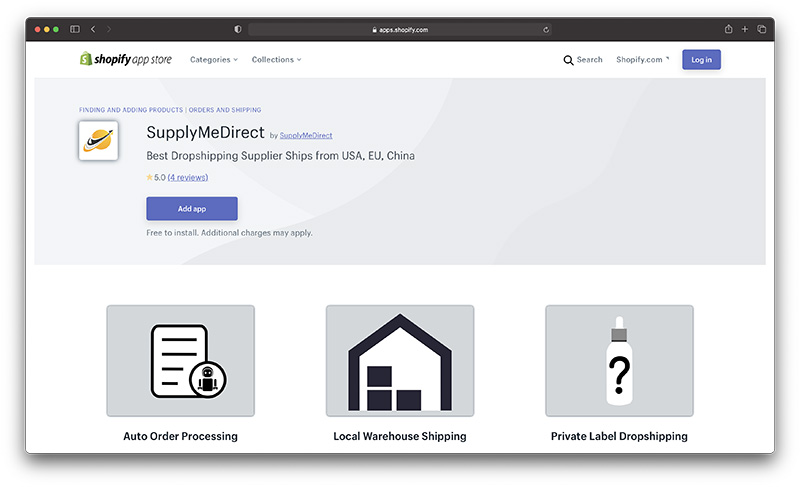
Task: Click the privacy shield icon
Action: pos(238,30)
